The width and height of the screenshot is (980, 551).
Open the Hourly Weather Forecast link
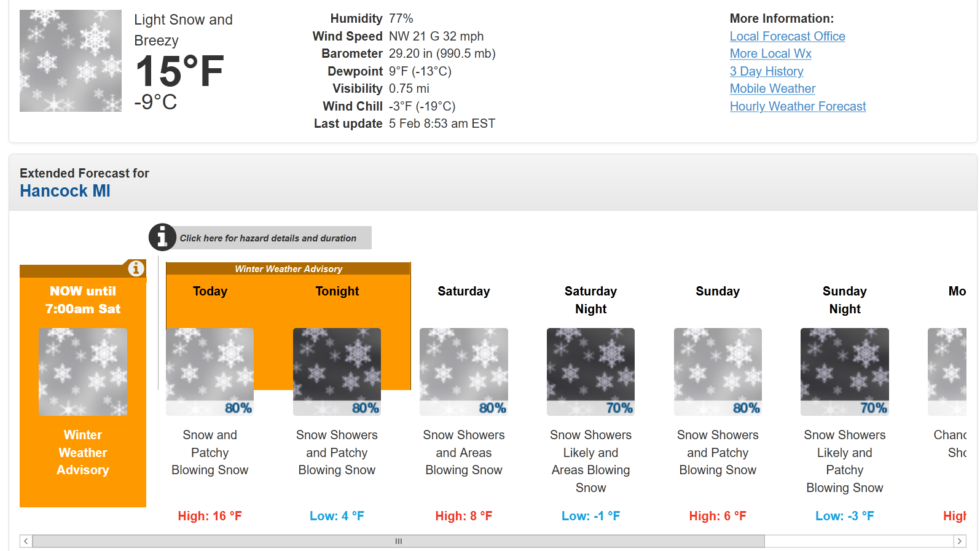coord(798,106)
